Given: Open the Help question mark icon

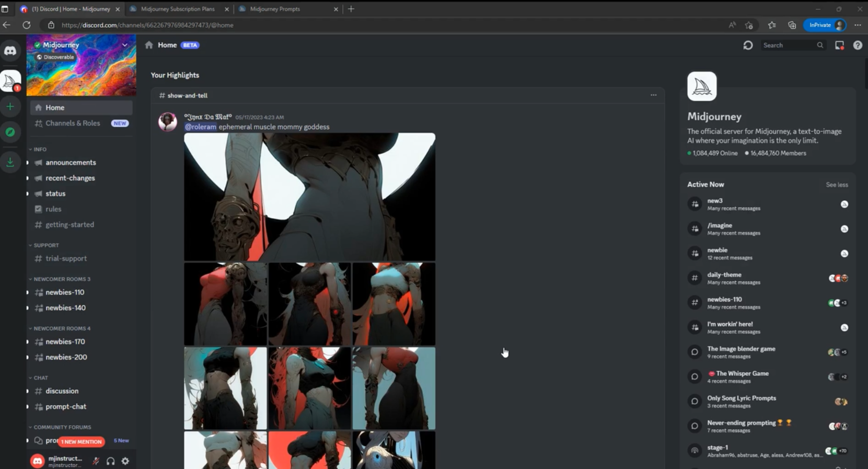Looking at the screenshot, I should click(x=858, y=45).
